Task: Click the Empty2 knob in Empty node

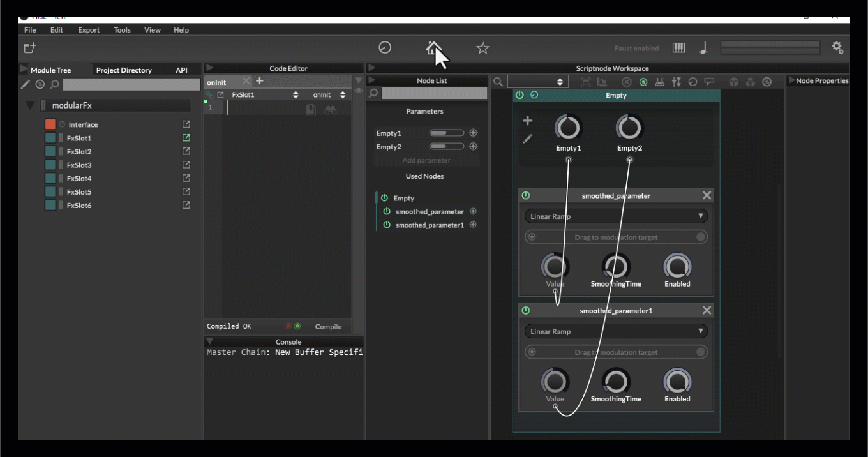Action: [629, 128]
